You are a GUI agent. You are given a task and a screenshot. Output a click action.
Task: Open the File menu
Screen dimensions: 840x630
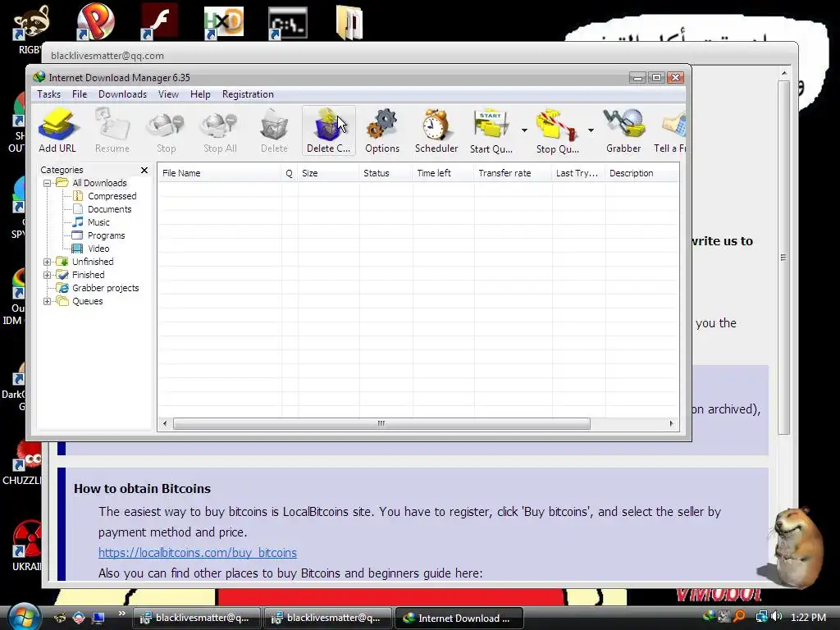click(x=80, y=94)
